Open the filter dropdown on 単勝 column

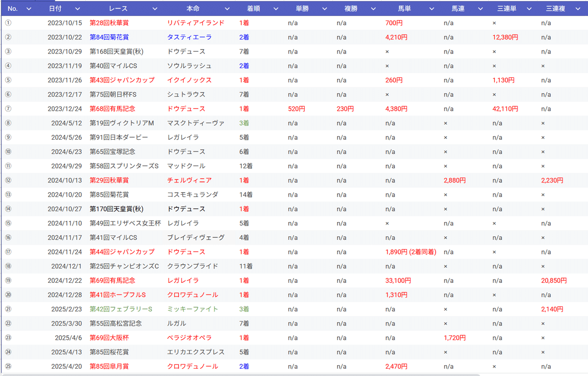324,8
